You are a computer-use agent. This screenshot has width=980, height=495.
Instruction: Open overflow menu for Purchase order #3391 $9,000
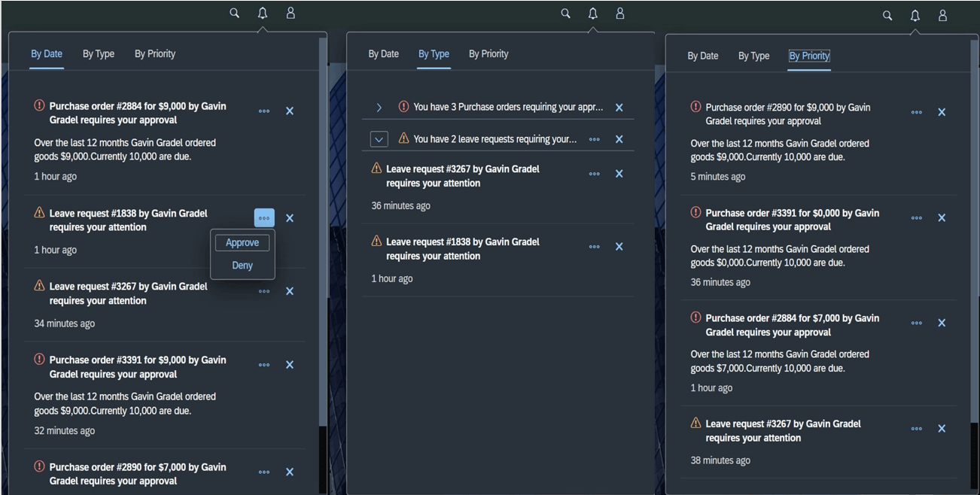point(264,365)
